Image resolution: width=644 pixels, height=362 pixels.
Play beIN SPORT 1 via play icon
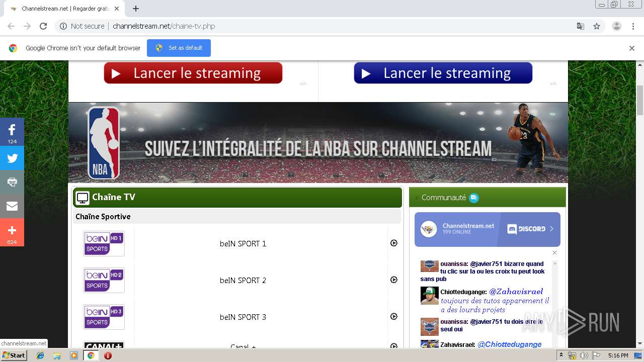pyautogui.click(x=394, y=243)
